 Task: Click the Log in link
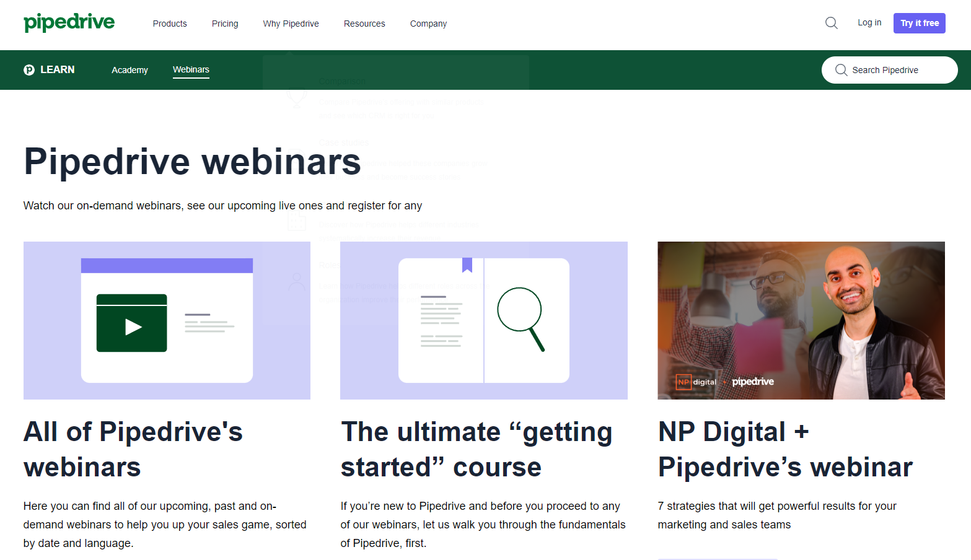869,22
